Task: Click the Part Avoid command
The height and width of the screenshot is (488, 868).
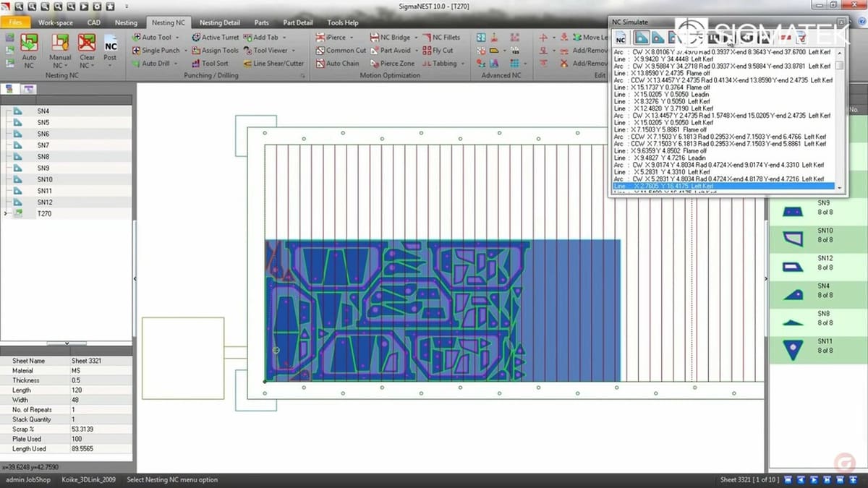Action: tap(390, 51)
